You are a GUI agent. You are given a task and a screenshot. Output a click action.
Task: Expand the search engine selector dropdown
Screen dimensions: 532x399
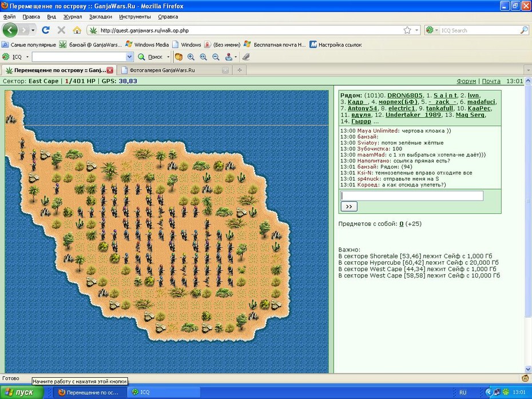pos(432,30)
